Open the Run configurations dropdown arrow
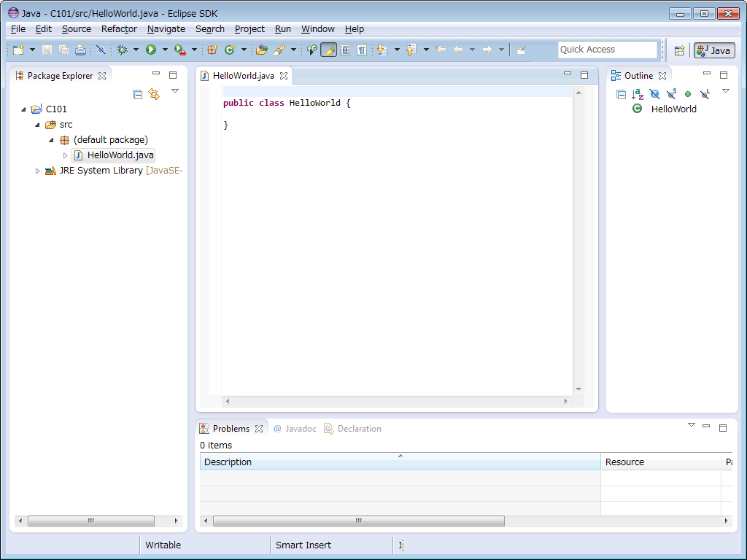747x560 pixels. pos(165,50)
